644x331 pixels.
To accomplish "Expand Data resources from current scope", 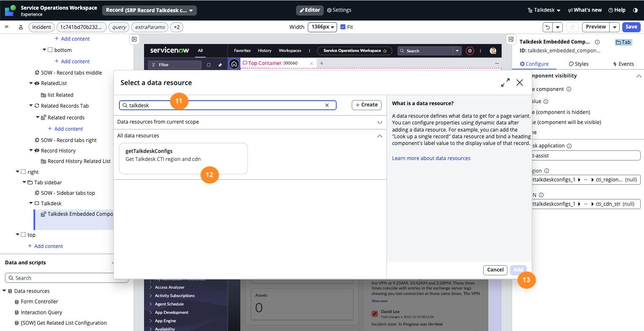I will tap(380, 122).
